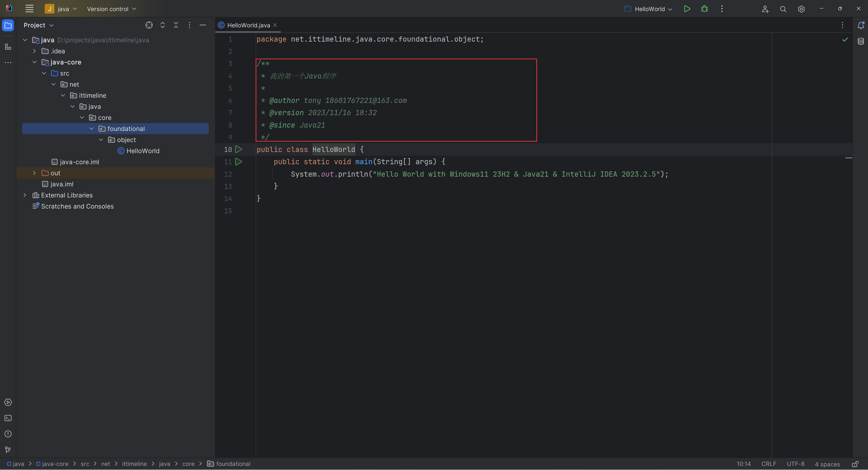
Task: Open Problems tool window
Action: [8, 434]
